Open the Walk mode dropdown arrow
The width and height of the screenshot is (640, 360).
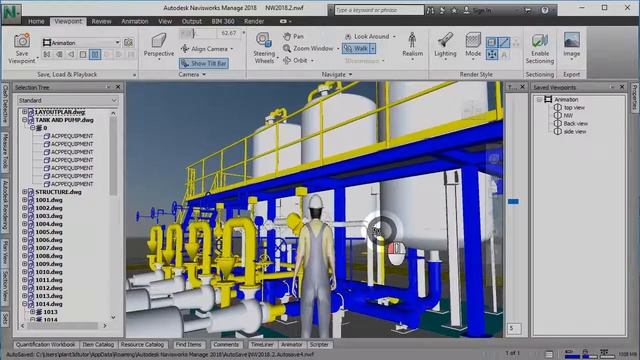[372, 49]
